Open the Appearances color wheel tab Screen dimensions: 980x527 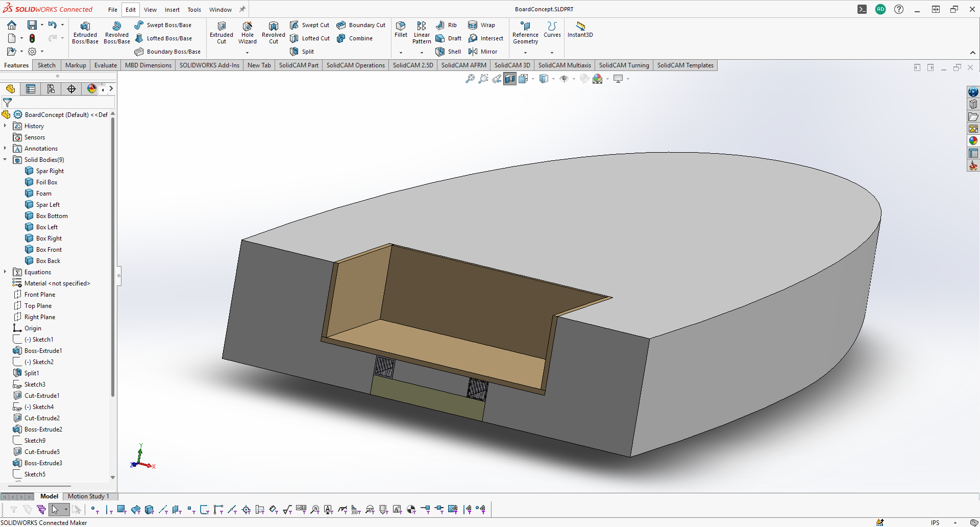[92, 89]
